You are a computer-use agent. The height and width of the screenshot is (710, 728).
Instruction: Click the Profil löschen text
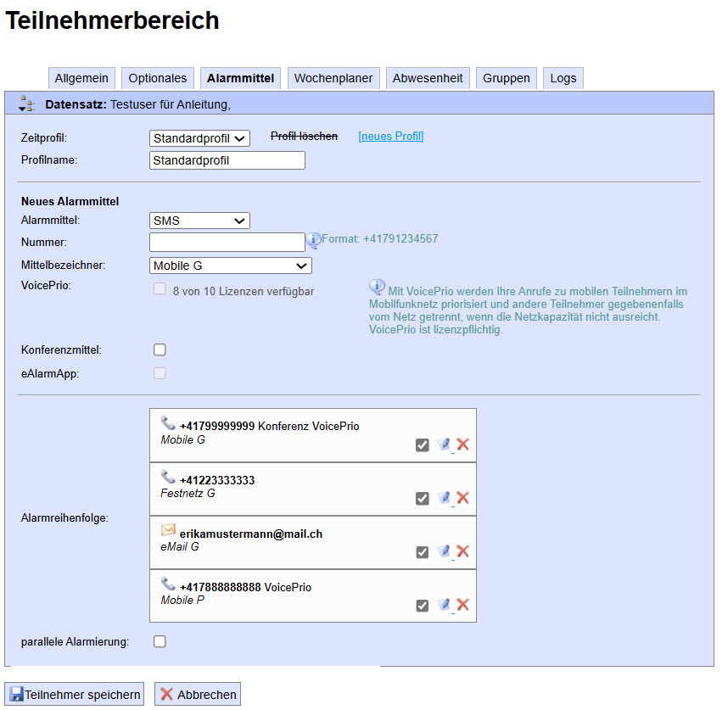(x=304, y=137)
